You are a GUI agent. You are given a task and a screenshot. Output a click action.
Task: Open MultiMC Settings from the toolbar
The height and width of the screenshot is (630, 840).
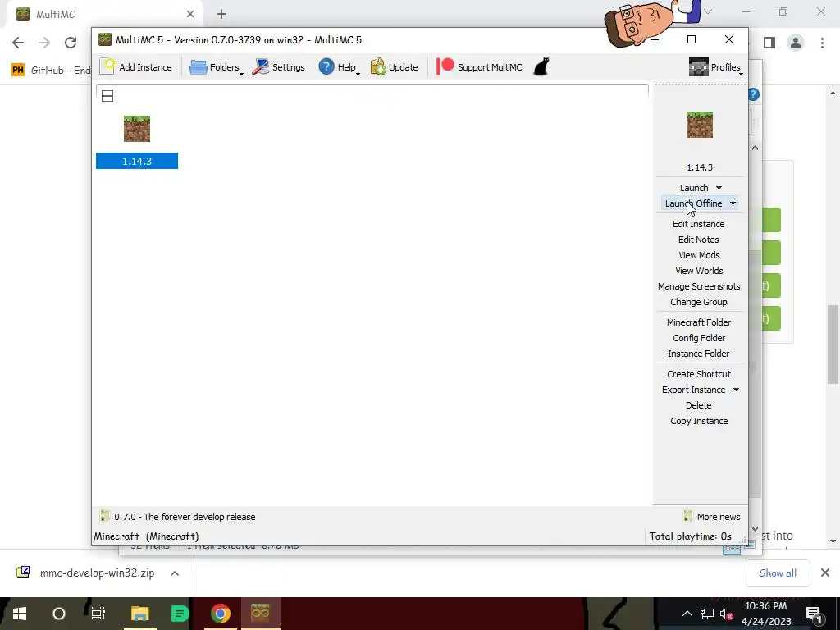[x=278, y=67]
